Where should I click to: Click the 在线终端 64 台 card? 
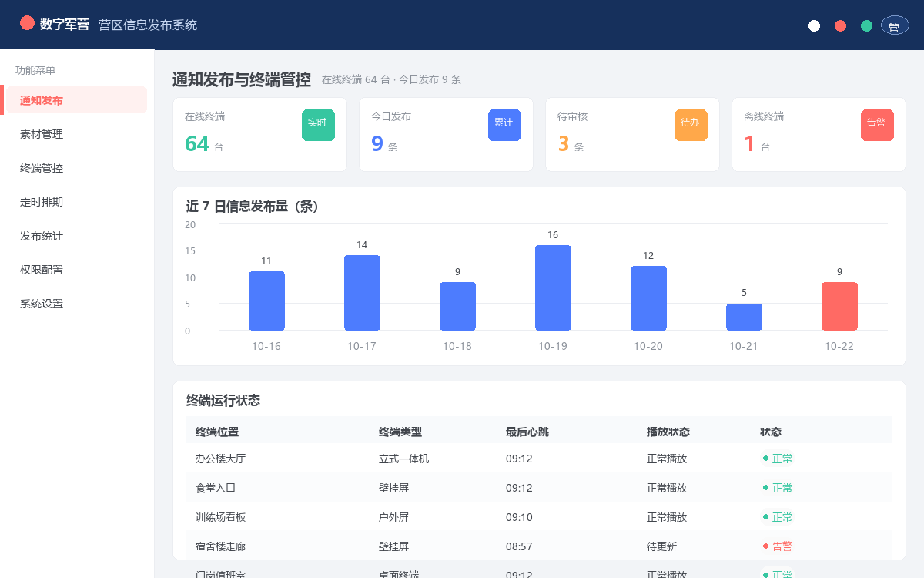(259, 134)
